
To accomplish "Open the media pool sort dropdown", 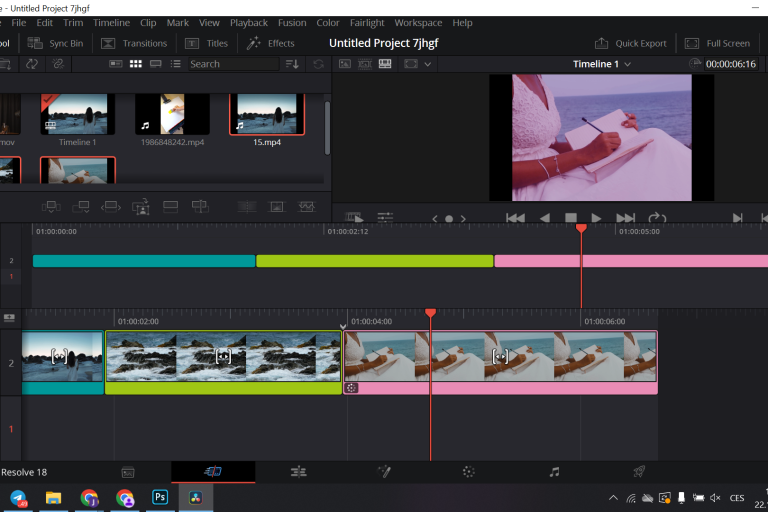I will click(292, 64).
